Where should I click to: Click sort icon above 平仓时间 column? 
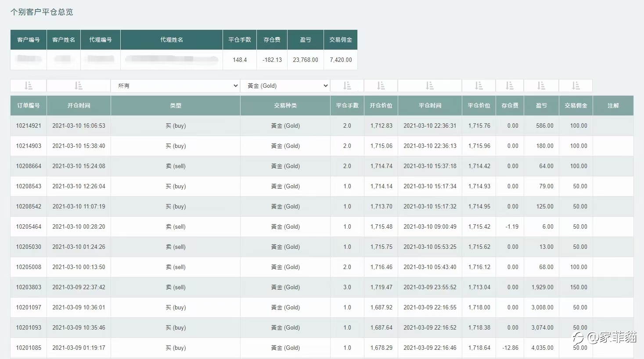[x=430, y=86]
